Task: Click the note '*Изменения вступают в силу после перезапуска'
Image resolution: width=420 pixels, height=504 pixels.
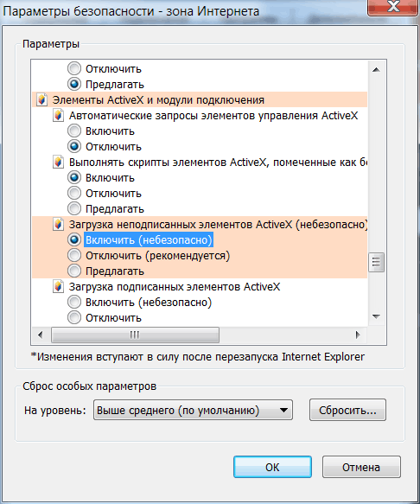Action: pyautogui.click(x=156, y=357)
